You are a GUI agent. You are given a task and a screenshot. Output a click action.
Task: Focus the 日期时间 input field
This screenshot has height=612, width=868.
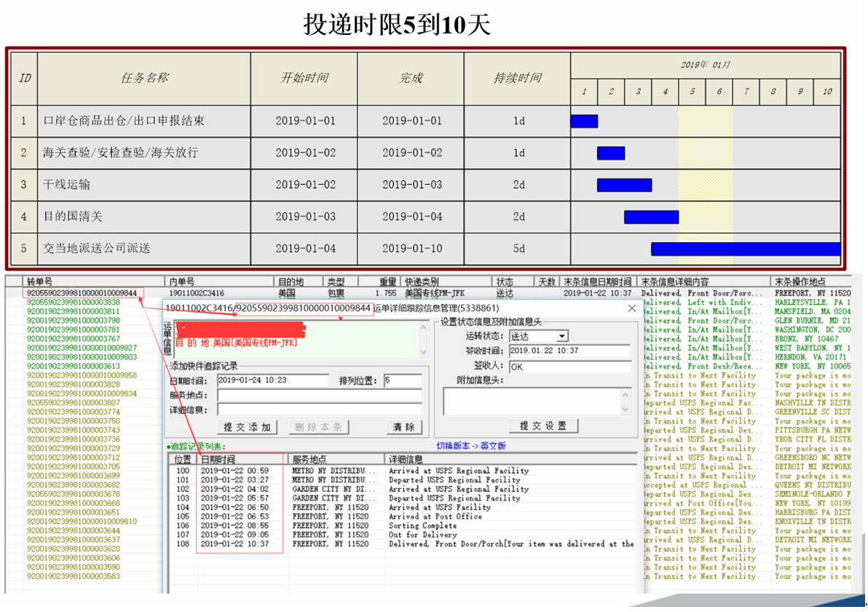(273, 381)
